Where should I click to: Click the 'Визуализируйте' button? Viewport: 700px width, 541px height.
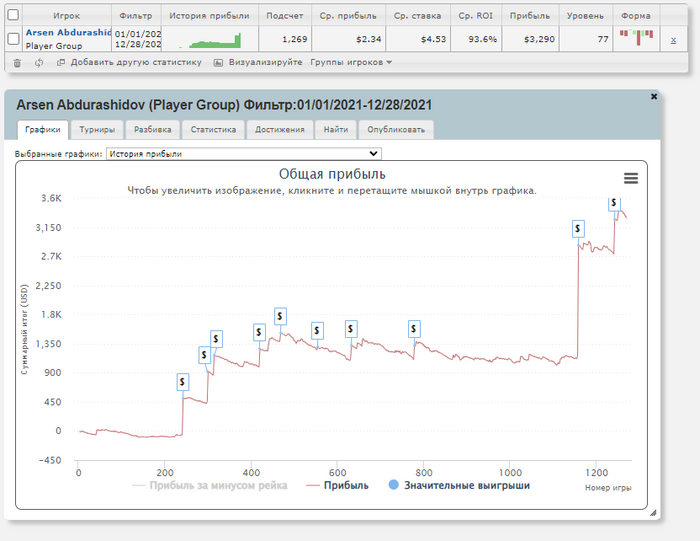click(258, 62)
